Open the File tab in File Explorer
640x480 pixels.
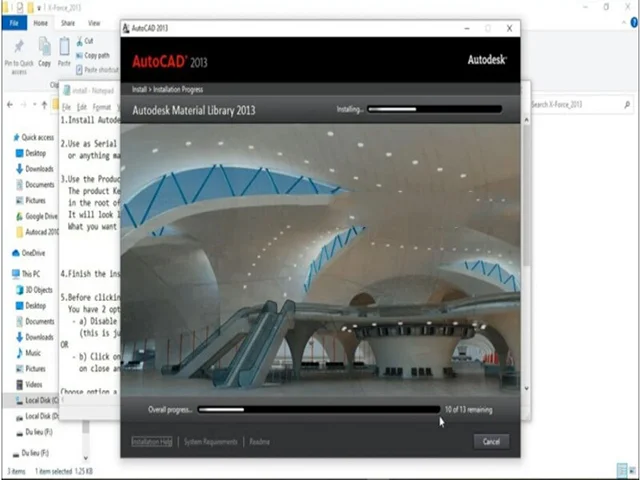tap(14, 23)
